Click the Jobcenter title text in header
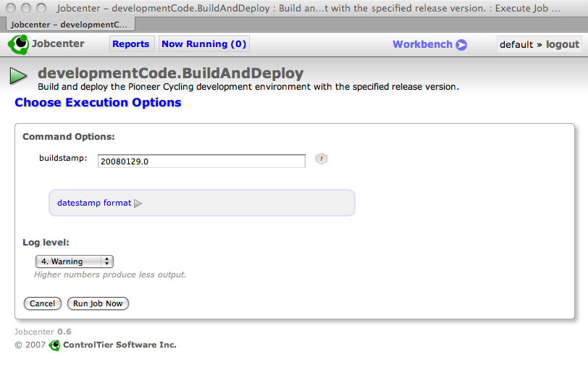Screen dimensions: 588x365 pos(58,43)
